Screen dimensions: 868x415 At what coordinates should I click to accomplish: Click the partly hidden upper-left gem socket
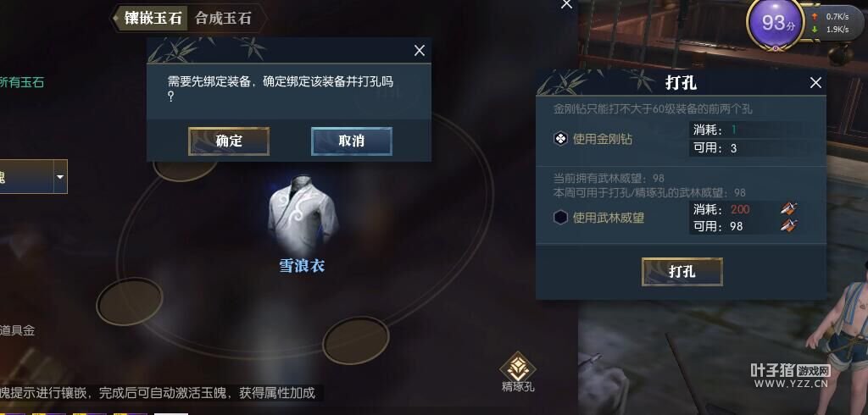point(185,171)
